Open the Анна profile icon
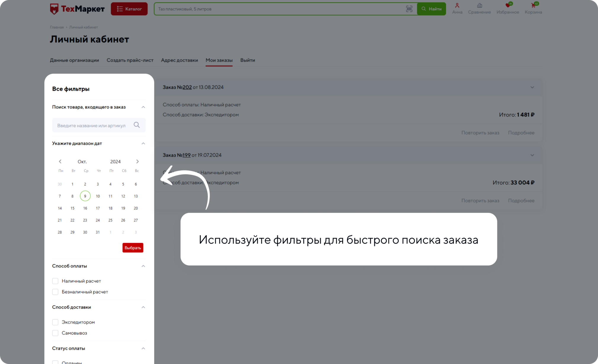The image size is (598, 364). coord(457,8)
